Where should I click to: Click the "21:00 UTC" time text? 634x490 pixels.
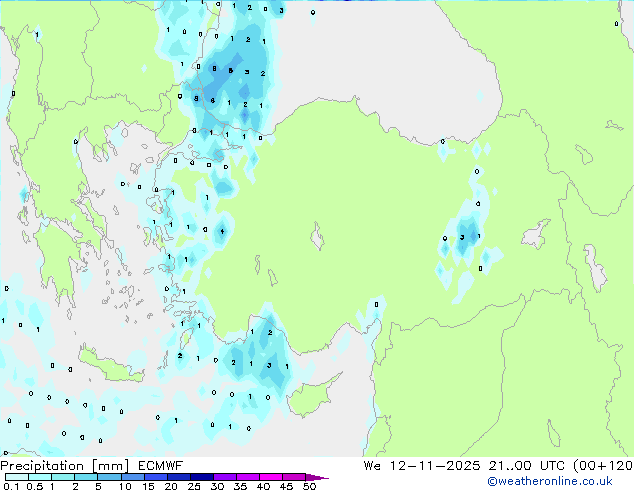click(526, 466)
